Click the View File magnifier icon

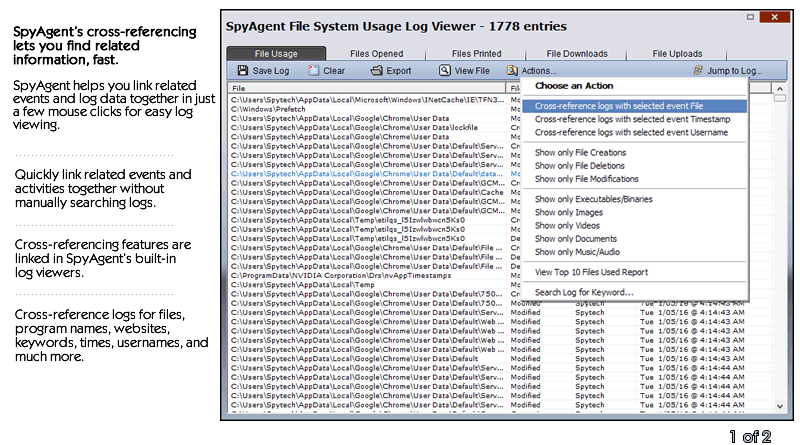click(445, 70)
